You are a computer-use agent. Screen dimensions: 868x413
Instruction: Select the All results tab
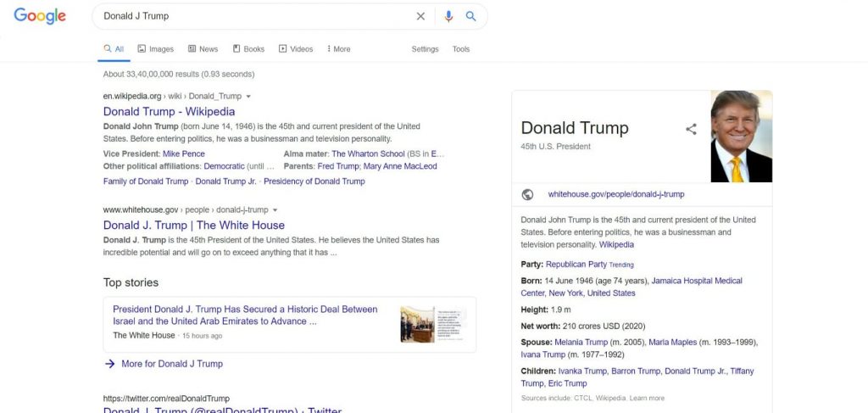point(114,48)
